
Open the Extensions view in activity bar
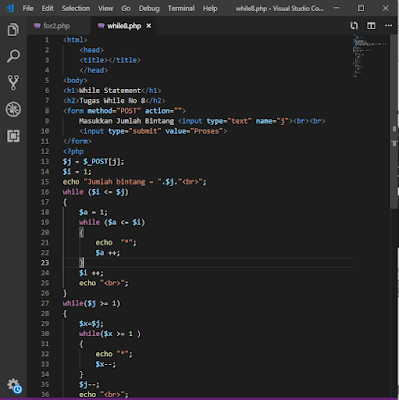(x=13, y=136)
